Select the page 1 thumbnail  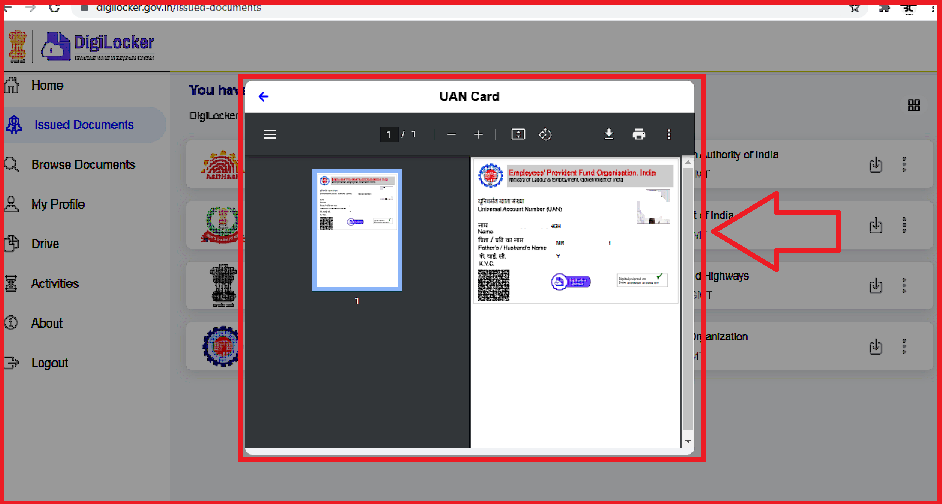click(x=357, y=230)
